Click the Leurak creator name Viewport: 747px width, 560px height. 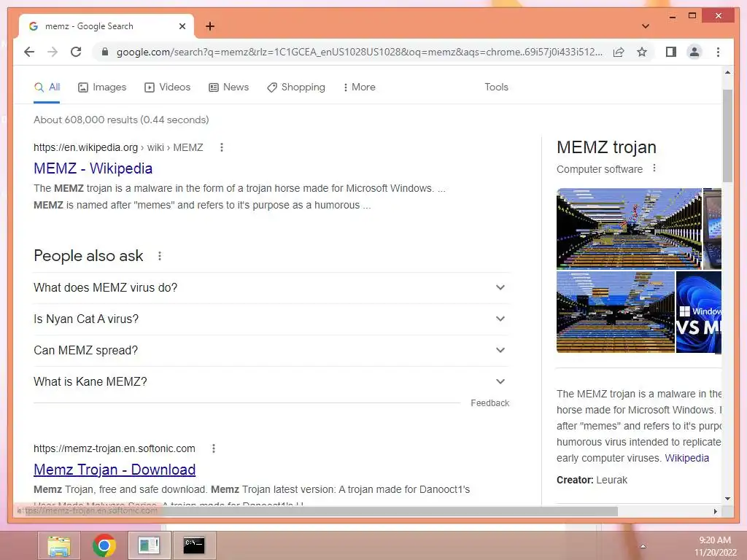(612, 480)
